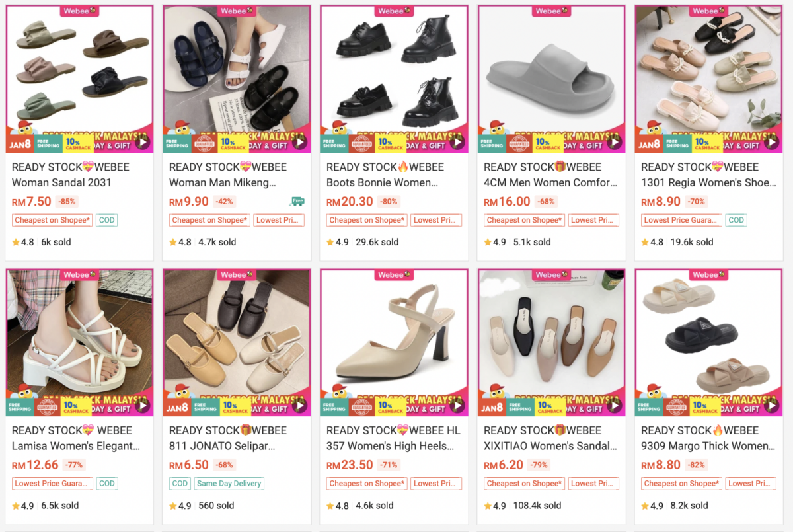793x532 pixels.
Task: Click Same Day Delivery tag on JONATO listing
Action: click(x=229, y=484)
